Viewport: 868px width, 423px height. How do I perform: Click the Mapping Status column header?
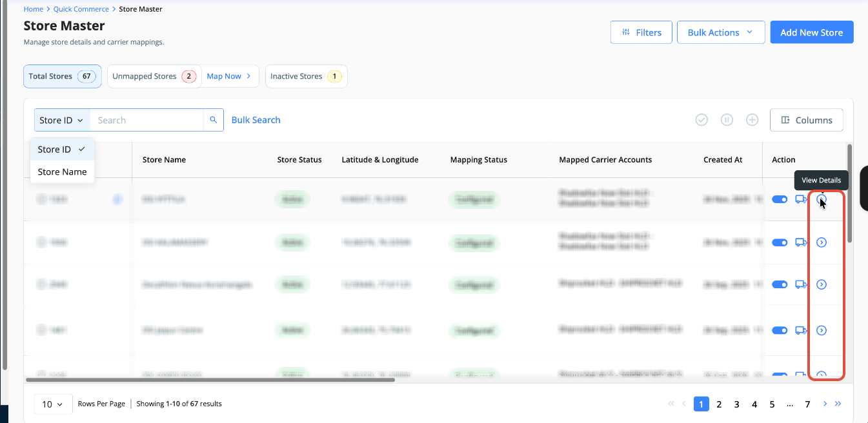(x=479, y=160)
